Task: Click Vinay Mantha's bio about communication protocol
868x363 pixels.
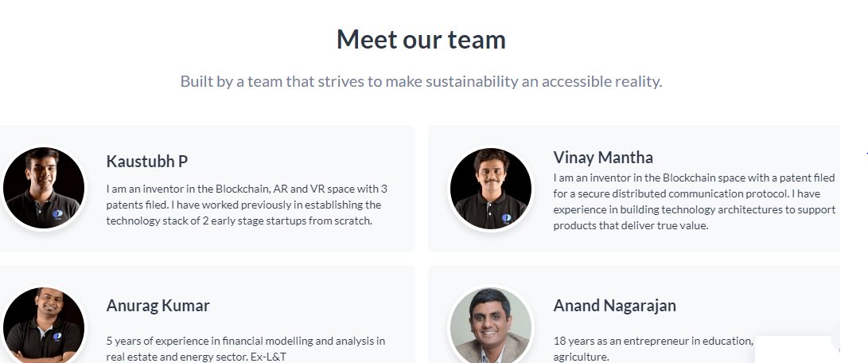Action: pyautogui.click(x=695, y=201)
